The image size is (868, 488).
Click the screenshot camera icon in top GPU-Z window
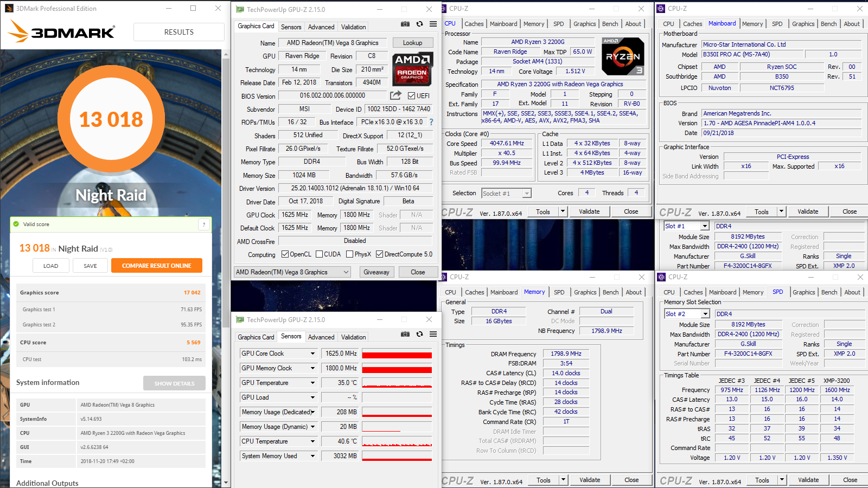tap(405, 24)
